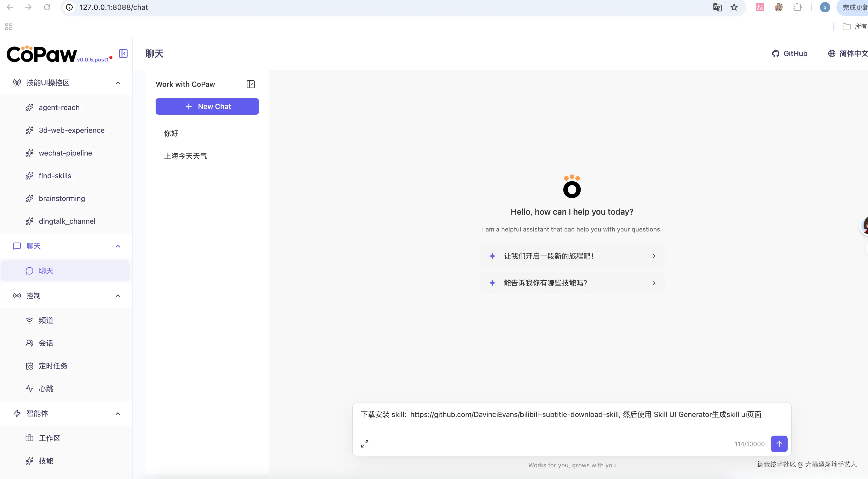
Task: Open the agent-reach skill
Action: coord(59,107)
